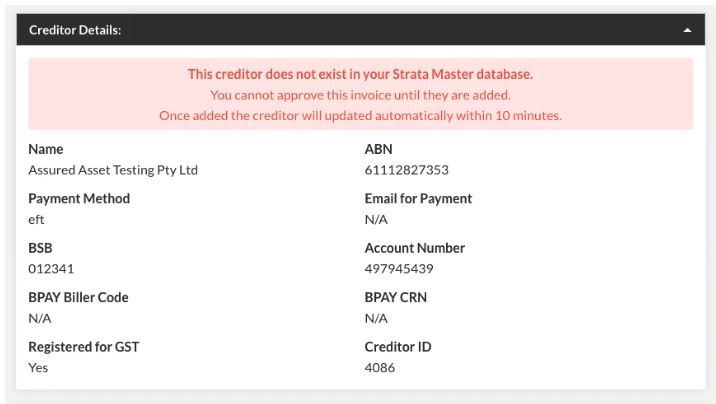
Task: Click the Payment Method value eft
Action: coord(36,219)
